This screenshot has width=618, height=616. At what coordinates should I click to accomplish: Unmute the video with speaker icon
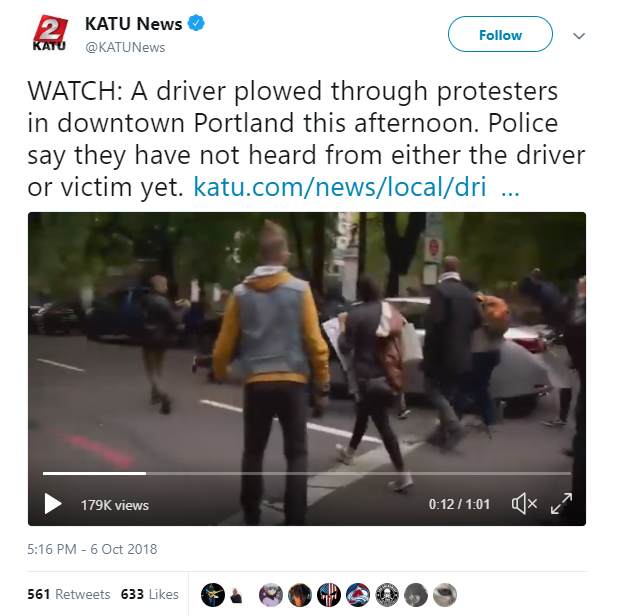[x=524, y=504]
